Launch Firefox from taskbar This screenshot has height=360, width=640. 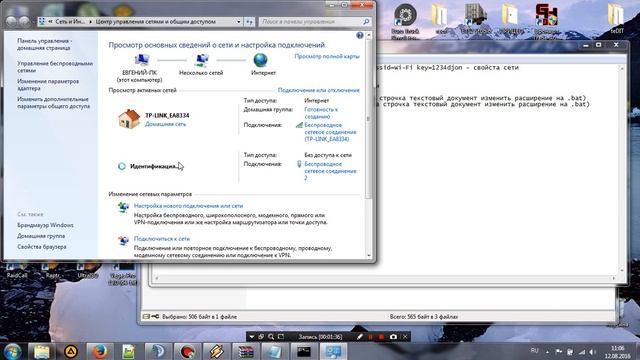click(100, 351)
